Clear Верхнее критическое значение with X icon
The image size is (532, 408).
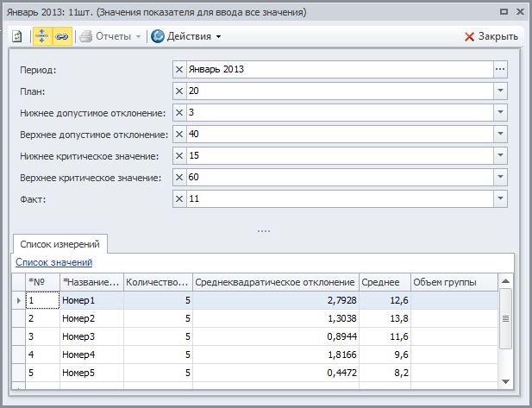coord(179,178)
